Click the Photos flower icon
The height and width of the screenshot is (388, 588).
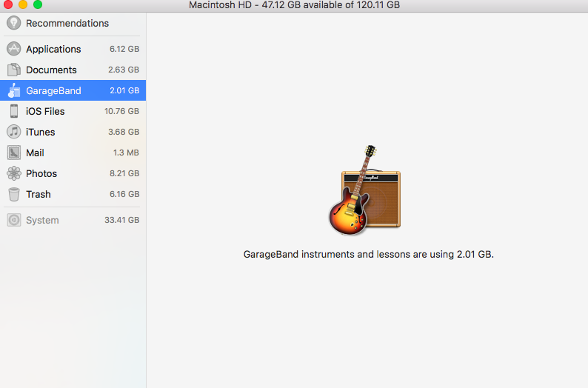[x=14, y=173]
